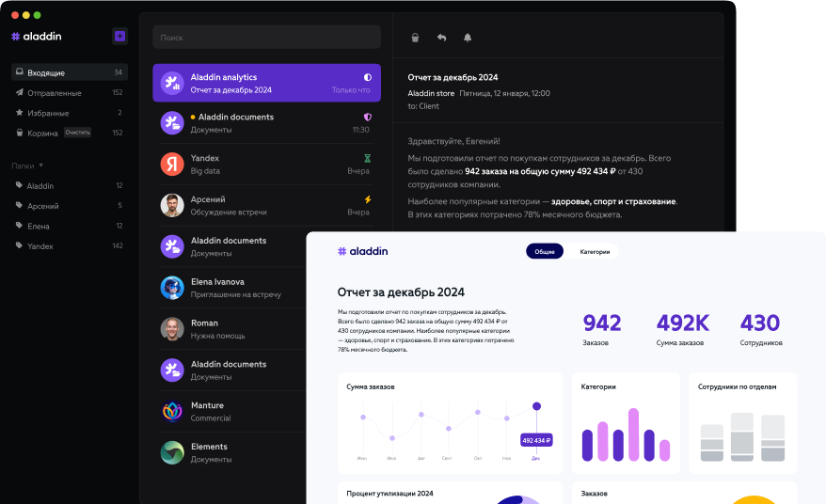This screenshot has height=504, width=826.
Task: Click the notification bell icon
Action: point(468,38)
